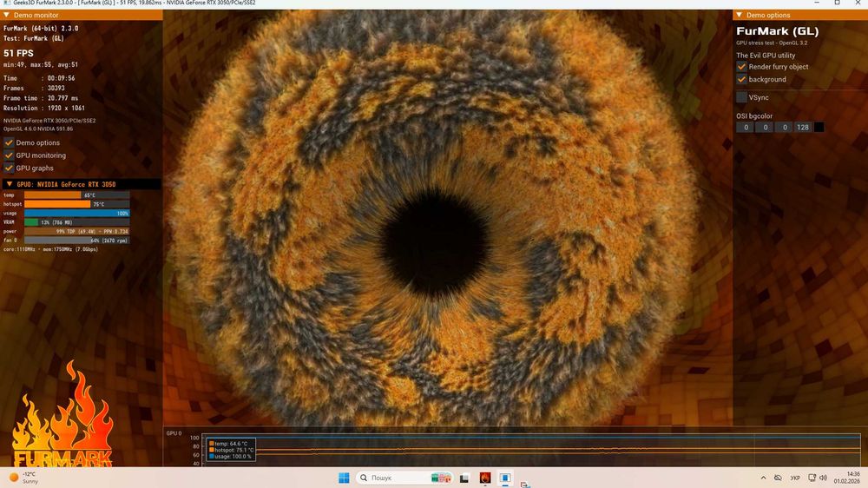Image resolution: width=868 pixels, height=488 pixels.
Task: Uncheck the Demo options checkbox
Action: click(9, 142)
